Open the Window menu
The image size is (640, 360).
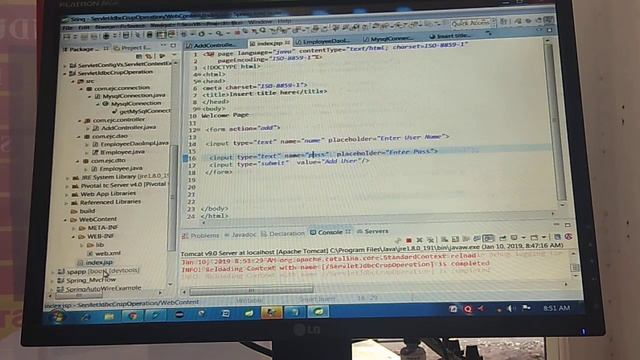tap(260, 22)
